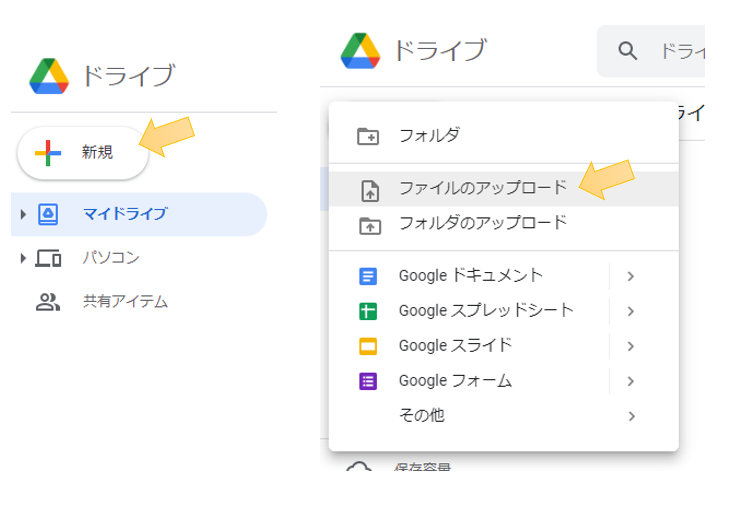The width and height of the screenshot is (730, 507).
Task: Click the colorful plus icon in 新規
Action: pos(48,153)
